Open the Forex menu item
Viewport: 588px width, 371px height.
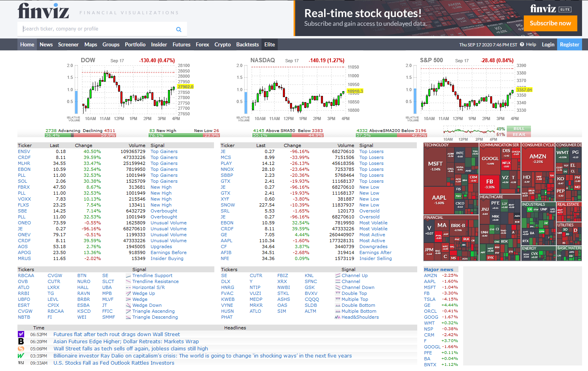coord(202,44)
